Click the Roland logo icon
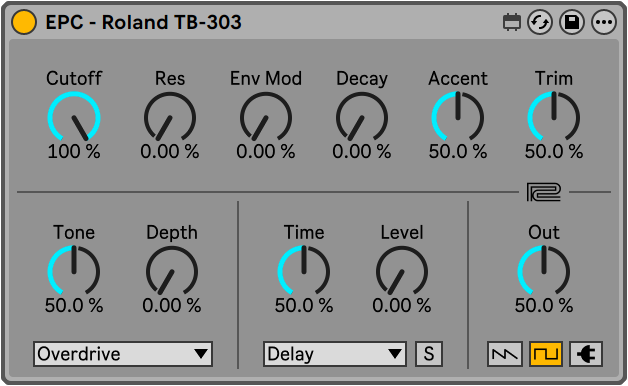 click(543, 192)
